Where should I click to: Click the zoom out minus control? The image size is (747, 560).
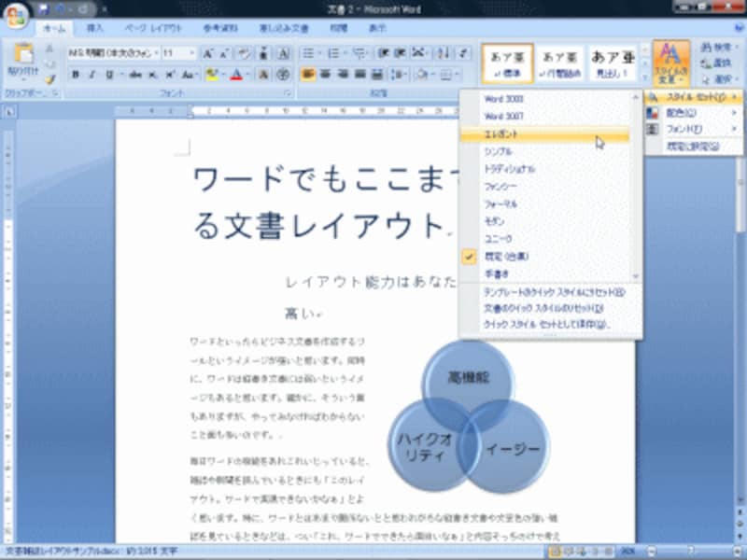point(651,551)
